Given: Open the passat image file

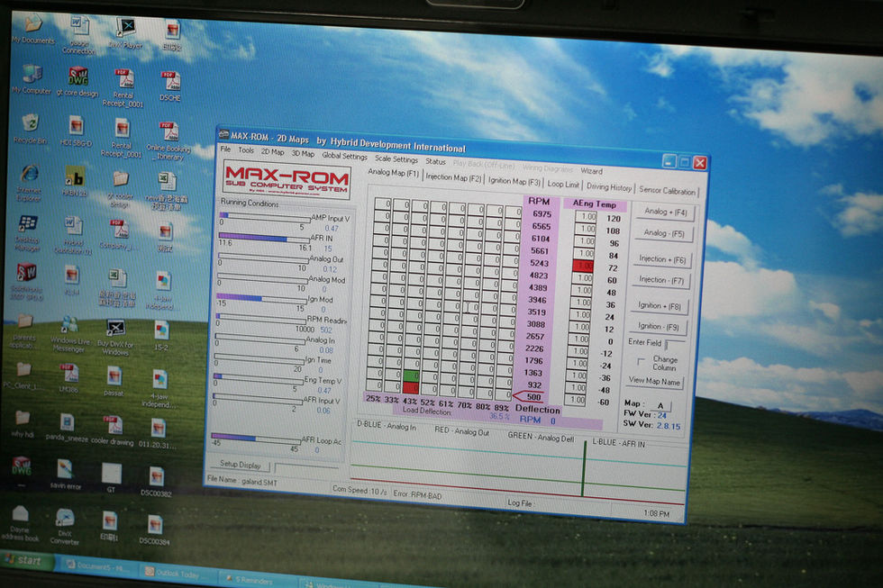Looking at the screenshot, I should click(114, 382).
